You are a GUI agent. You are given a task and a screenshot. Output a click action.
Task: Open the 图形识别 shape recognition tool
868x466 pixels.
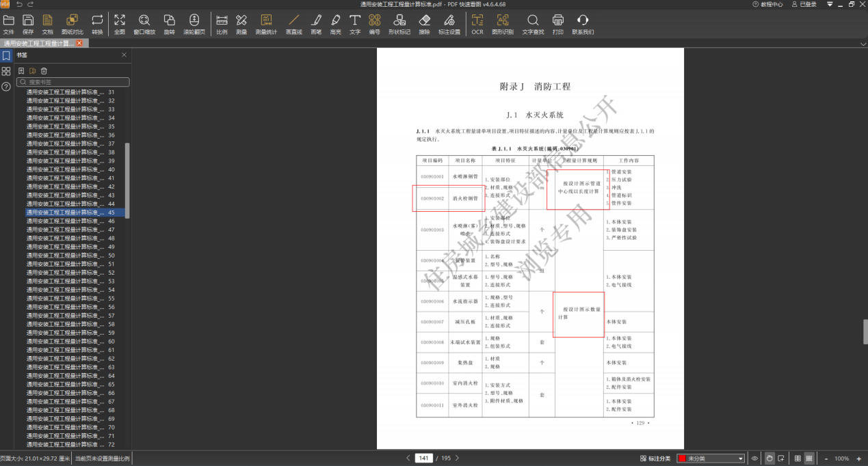pyautogui.click(x=503, y=22)
